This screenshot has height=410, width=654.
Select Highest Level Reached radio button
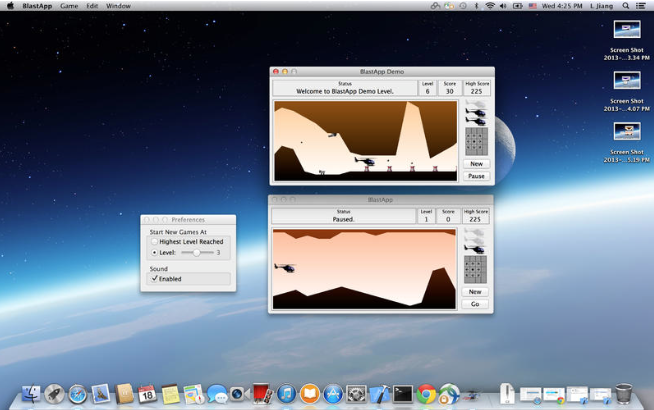154,242
